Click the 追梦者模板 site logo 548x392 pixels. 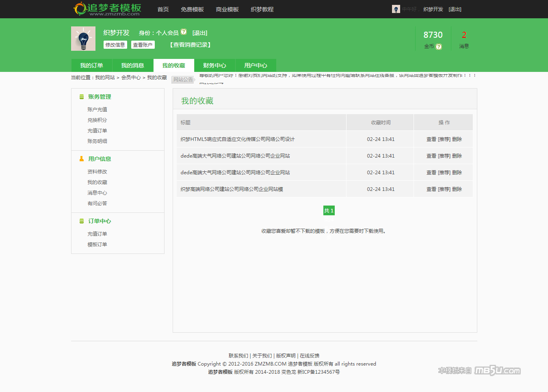pyautogui.click(x=107, y=9)
